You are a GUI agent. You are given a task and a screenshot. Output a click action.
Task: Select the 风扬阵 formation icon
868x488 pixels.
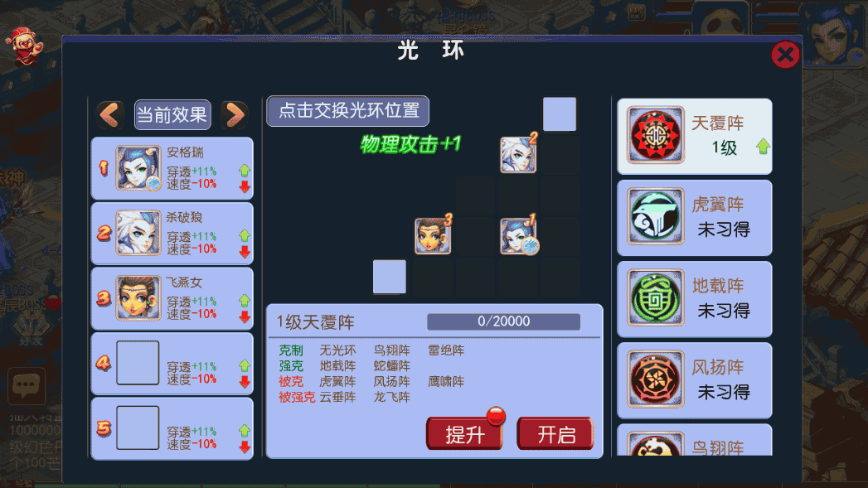(656, 379)
